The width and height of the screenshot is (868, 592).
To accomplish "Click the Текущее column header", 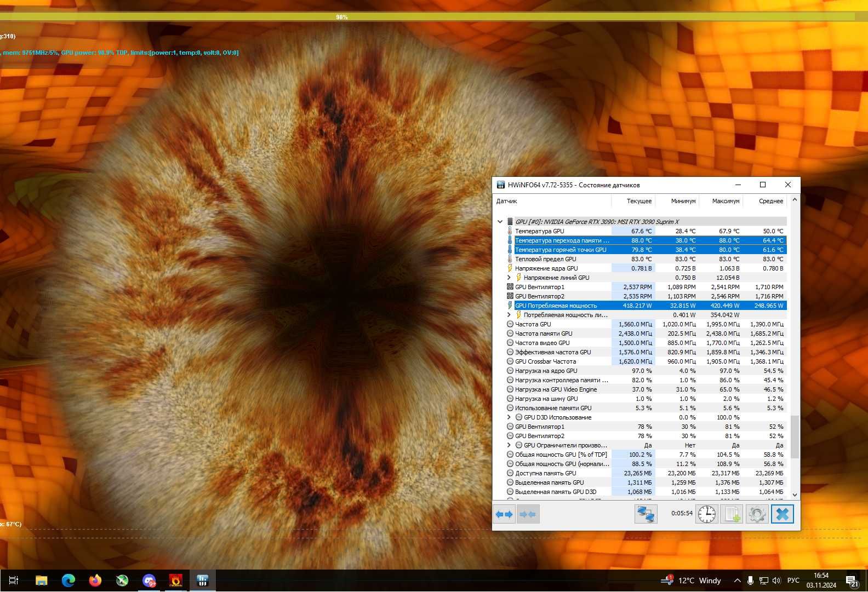I will pos(633,201).
